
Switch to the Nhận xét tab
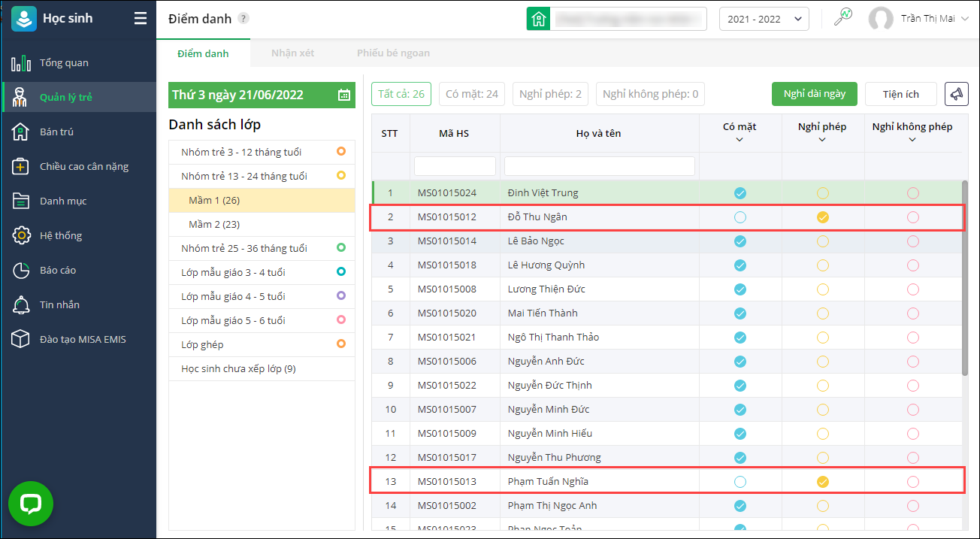coord(292,53)
